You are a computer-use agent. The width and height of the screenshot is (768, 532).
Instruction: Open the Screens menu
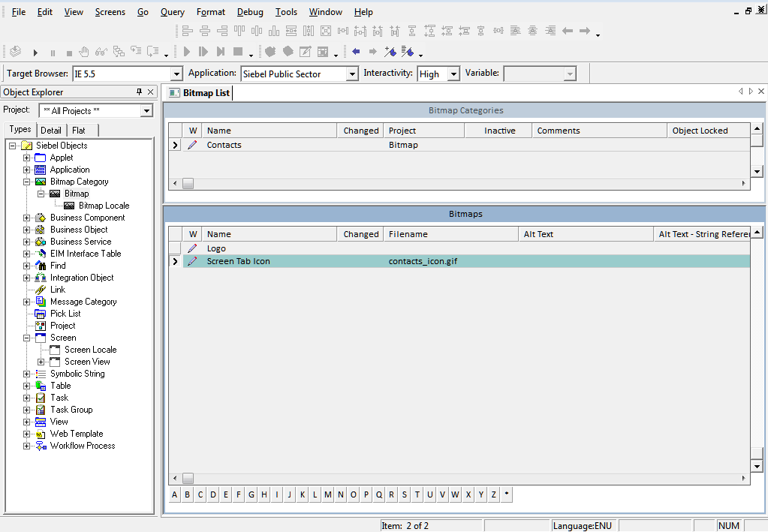click(x=110, y=12)
